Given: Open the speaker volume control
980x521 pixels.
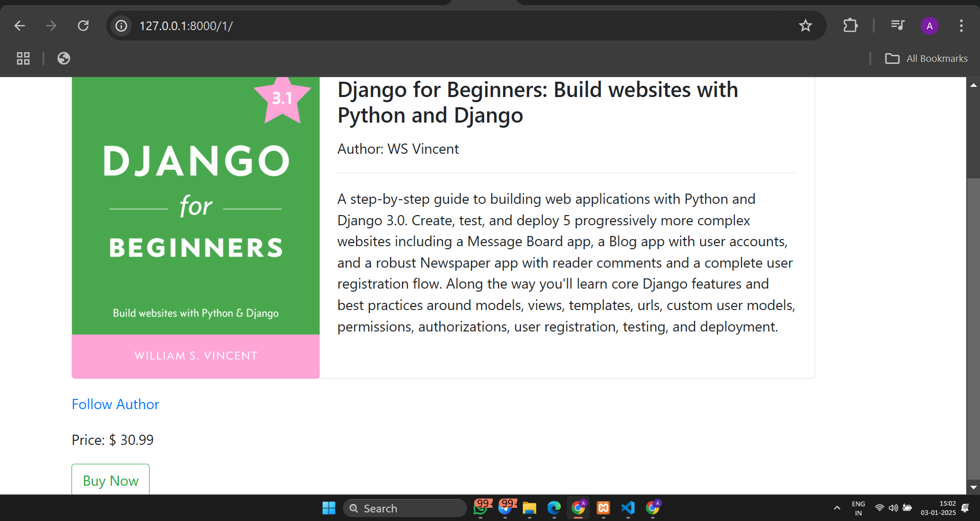Looking at the screenshot, I should 893,508.
